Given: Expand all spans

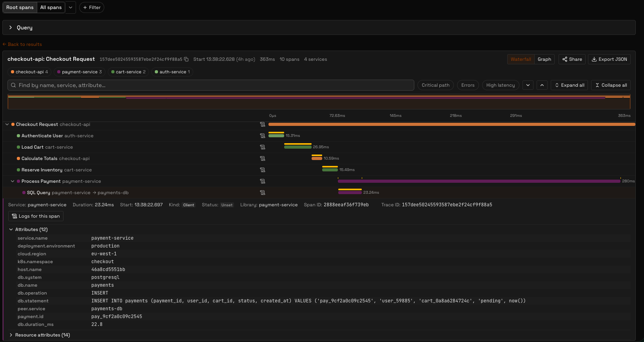Looking at the screenshot, I should click(569, 85).
